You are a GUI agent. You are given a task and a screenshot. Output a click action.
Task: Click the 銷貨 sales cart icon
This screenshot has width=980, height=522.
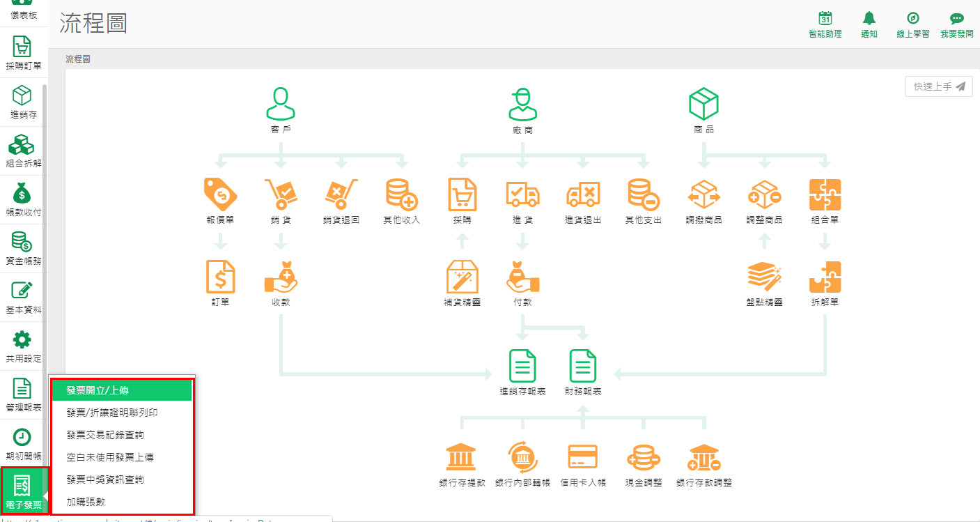tap(281, 194)
